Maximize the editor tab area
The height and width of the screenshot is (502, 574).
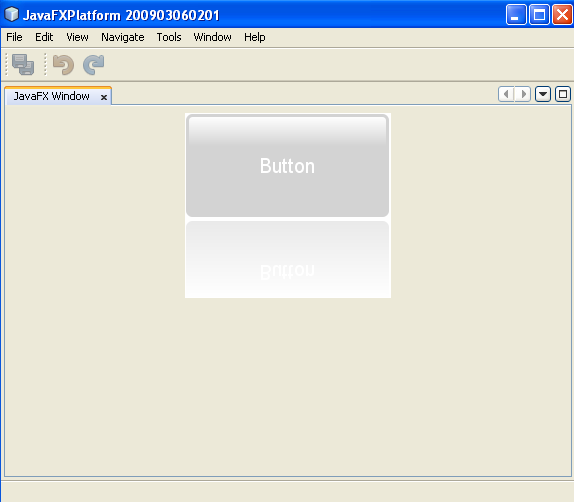point(563,94)
